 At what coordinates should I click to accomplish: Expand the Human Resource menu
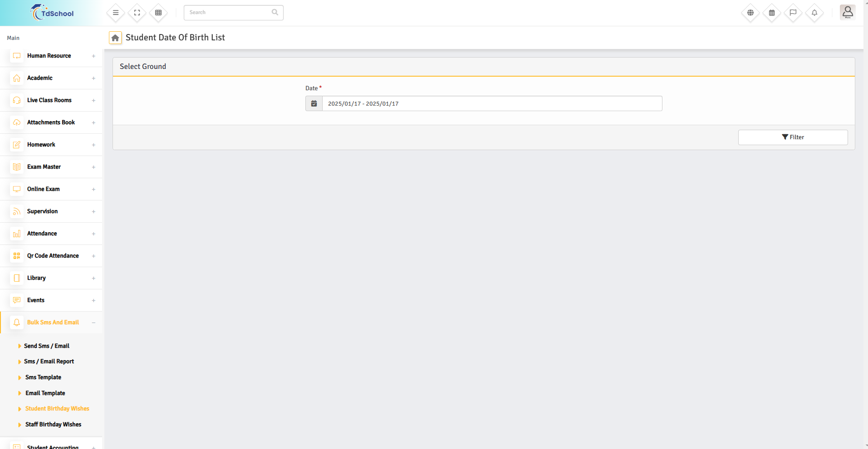pyautogui.click(x=49, y=56)
